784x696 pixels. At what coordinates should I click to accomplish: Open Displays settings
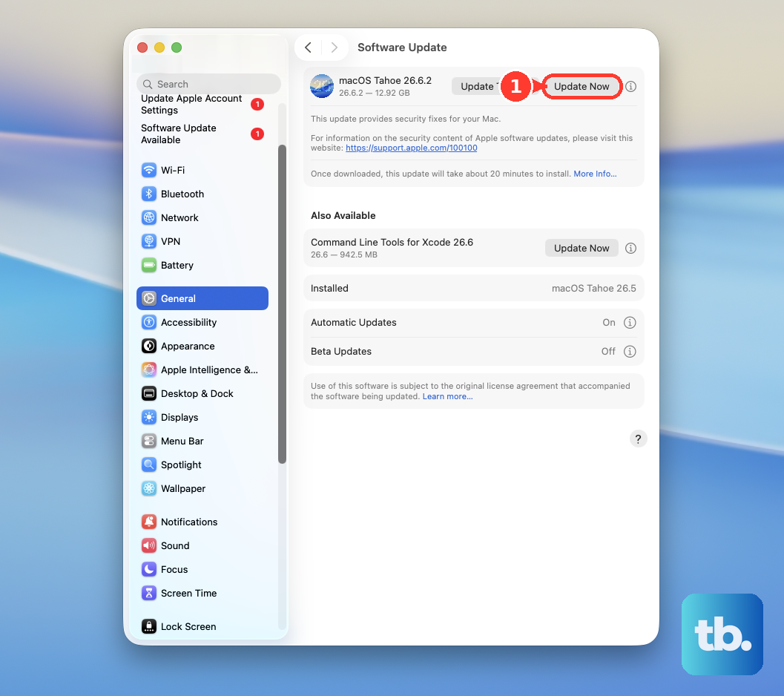(x=202, y=417)
